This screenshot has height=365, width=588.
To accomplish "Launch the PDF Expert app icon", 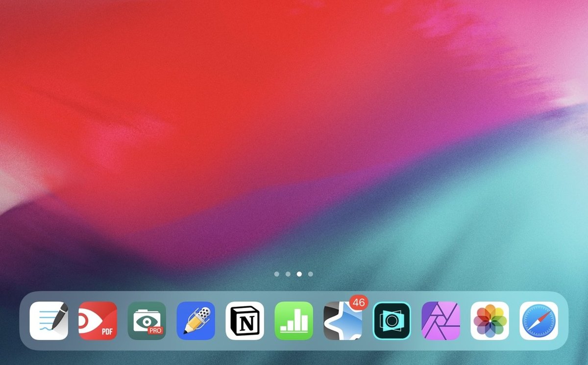I will pos(98,321).
